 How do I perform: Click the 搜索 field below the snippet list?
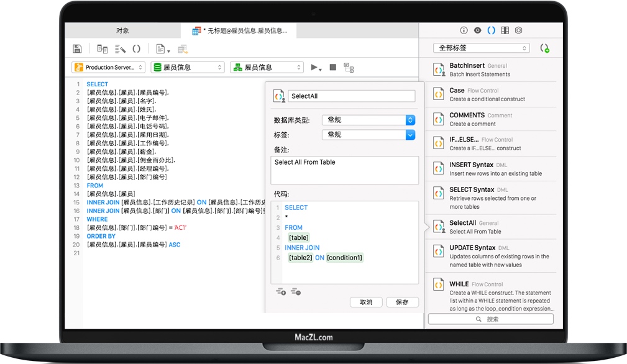click(490, 319)
